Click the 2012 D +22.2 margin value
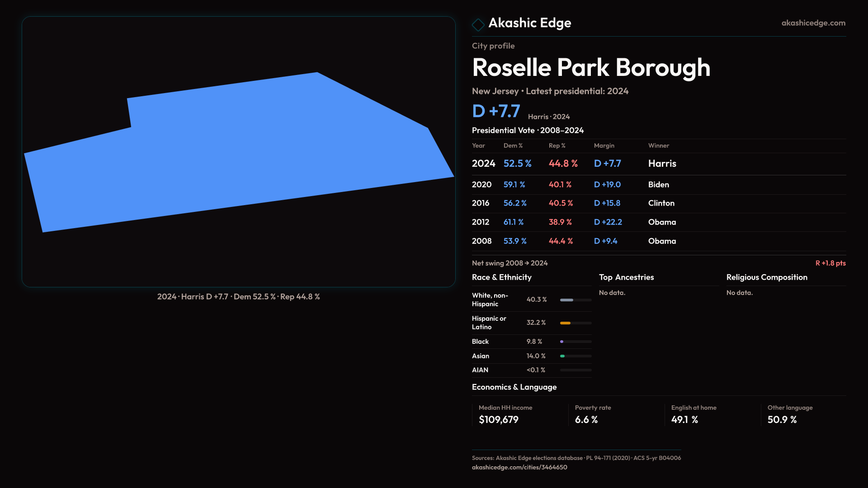Image resolution: width=868 pixels, height=488 pixels. pyautogui.click(x=608, y=222)
